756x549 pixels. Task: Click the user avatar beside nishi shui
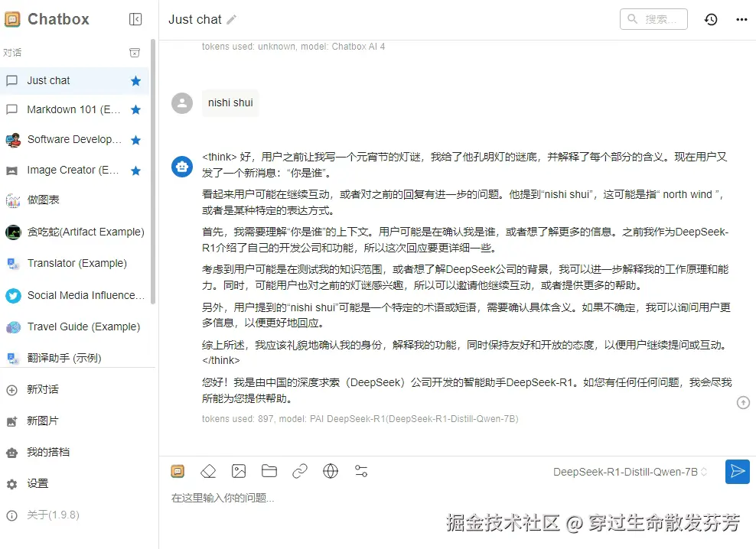click(182, 103)
